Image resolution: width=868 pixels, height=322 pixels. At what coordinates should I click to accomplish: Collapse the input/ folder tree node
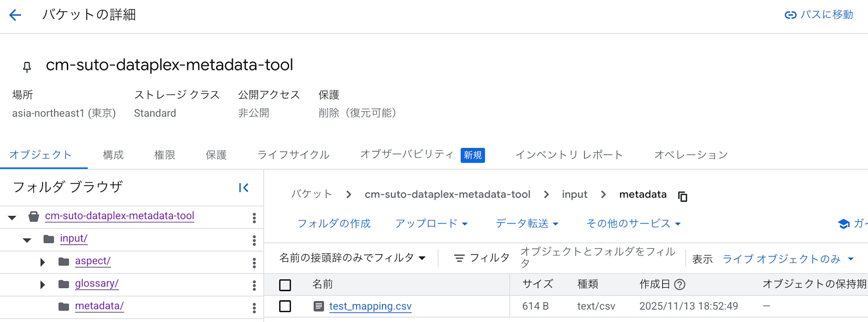coord(27,240)
